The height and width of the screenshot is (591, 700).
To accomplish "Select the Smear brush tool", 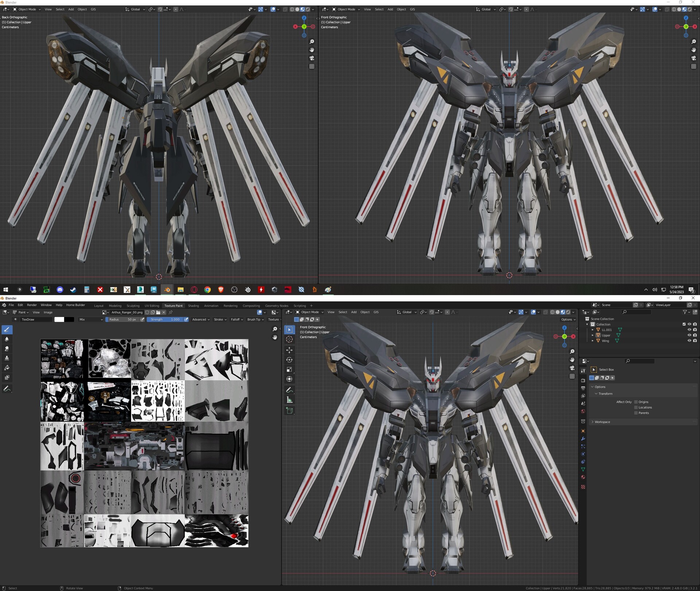I will point(7,349).
